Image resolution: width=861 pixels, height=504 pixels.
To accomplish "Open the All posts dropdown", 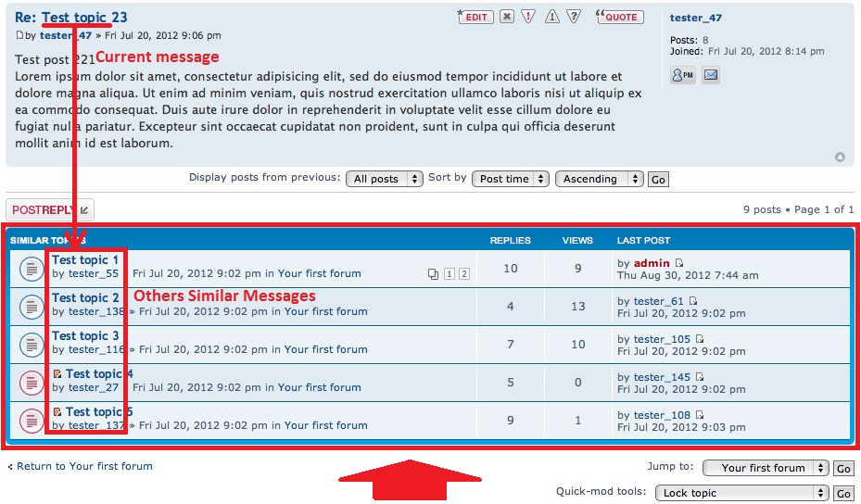I will (x=385, y=179).
